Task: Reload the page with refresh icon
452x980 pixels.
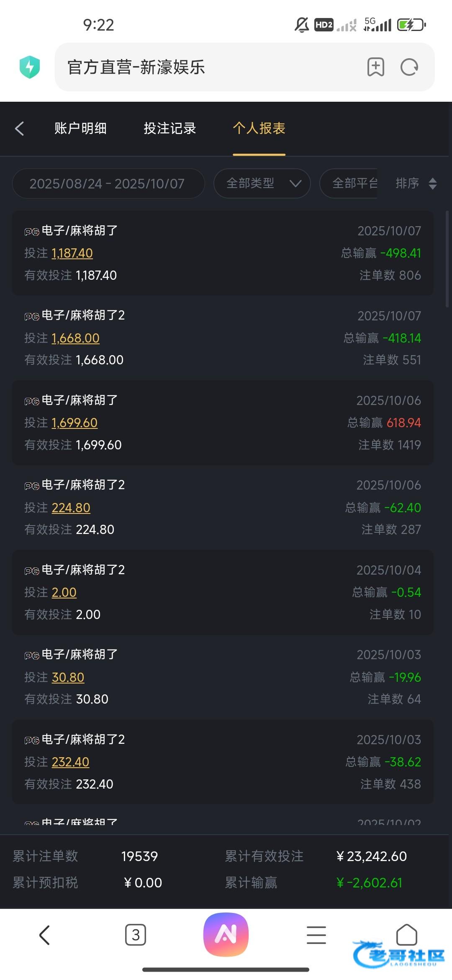Action: coord(409,67)
